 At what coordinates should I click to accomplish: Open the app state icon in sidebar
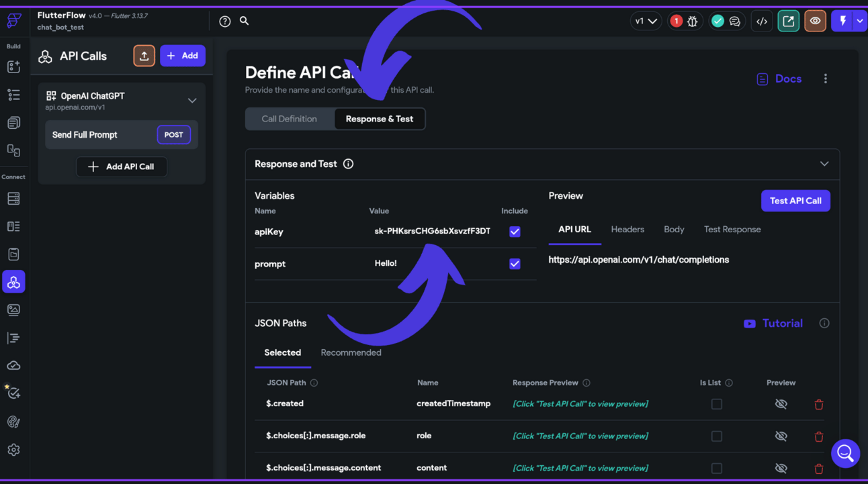(x=13, y=254)
